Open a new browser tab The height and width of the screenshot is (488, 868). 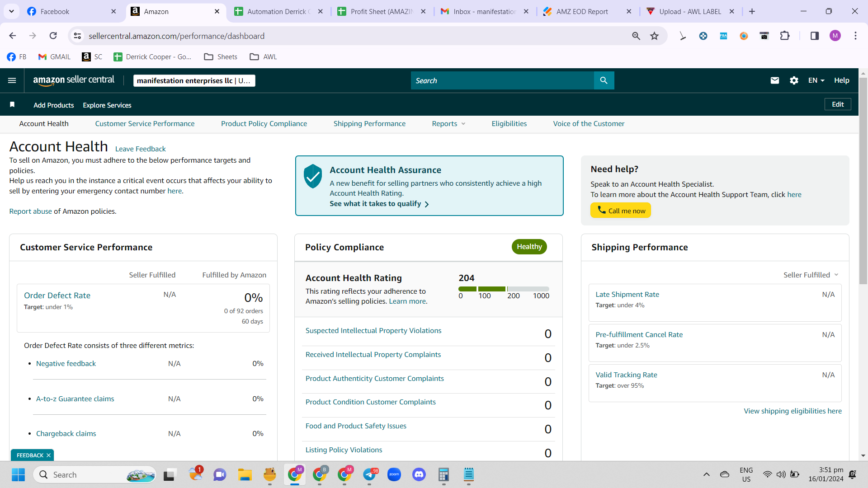coord(752,11)
